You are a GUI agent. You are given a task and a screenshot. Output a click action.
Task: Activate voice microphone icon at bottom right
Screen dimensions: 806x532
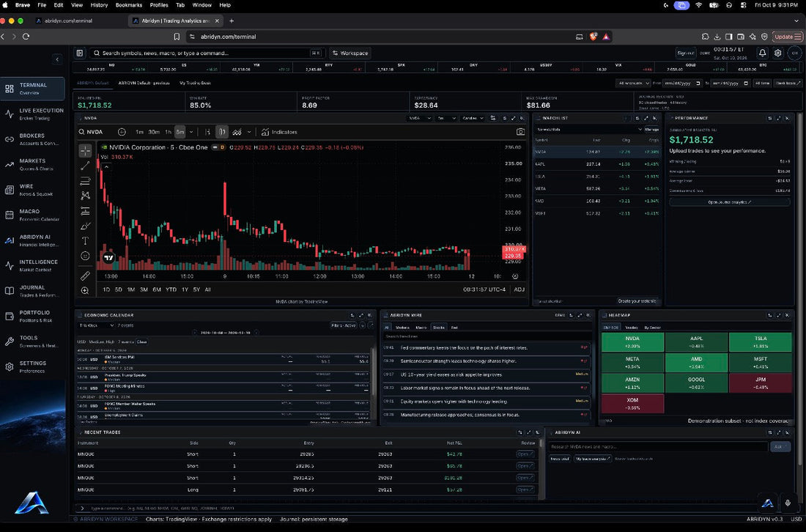788,503
